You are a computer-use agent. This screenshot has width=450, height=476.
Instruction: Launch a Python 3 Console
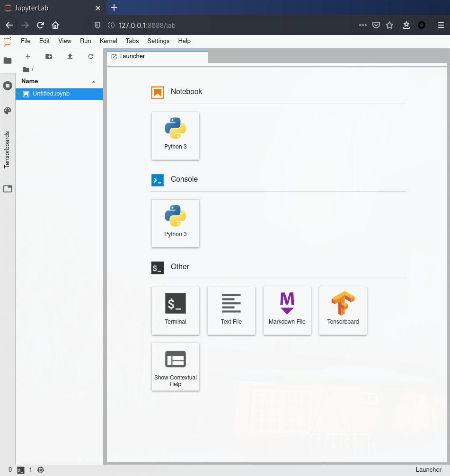(x=176, y=223)
